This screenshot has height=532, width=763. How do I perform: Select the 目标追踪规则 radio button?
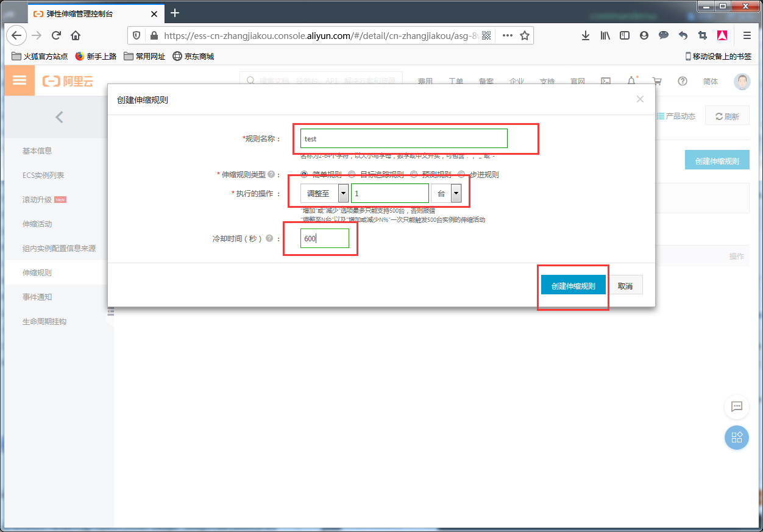(x=352, y=174)
